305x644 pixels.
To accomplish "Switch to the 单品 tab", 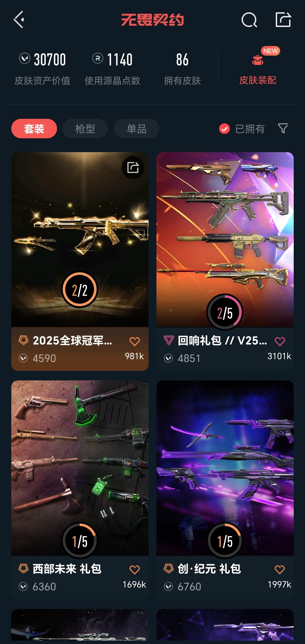I will 136,129.
